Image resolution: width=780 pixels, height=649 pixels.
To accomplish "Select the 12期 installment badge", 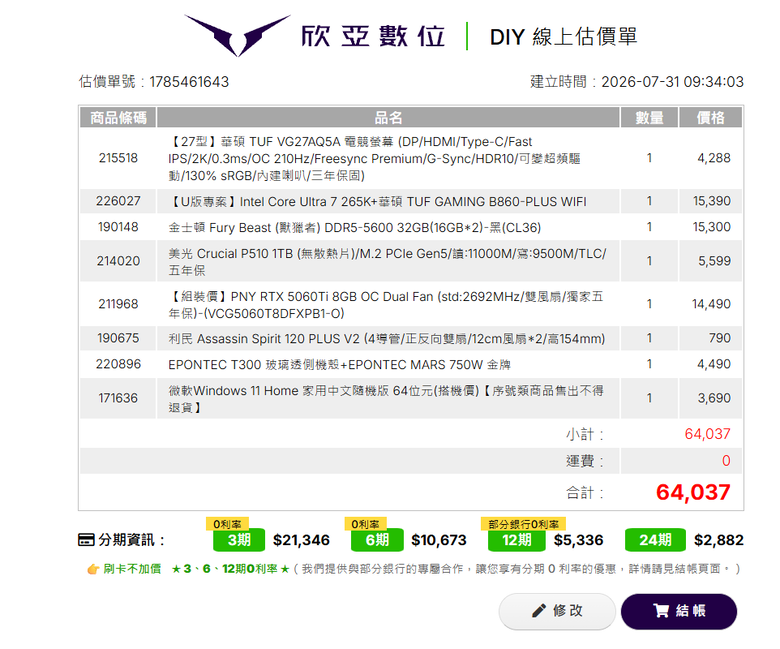I will (x=516, y=540).
